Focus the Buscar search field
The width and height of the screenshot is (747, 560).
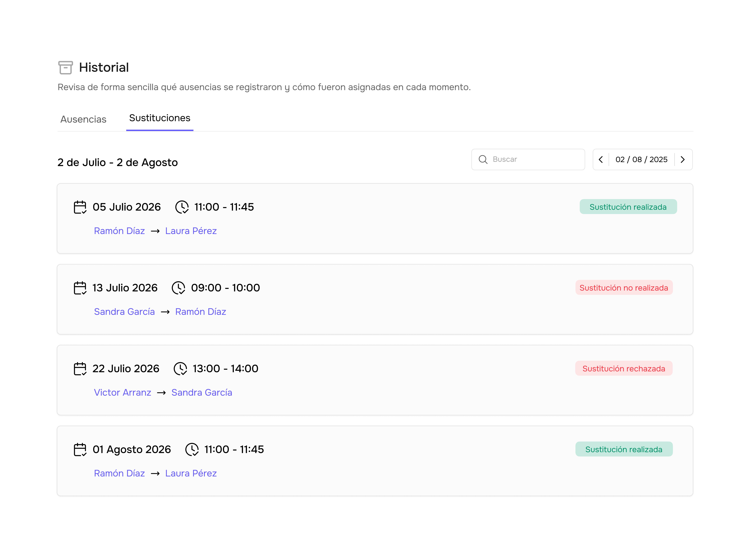click(528, 159)
